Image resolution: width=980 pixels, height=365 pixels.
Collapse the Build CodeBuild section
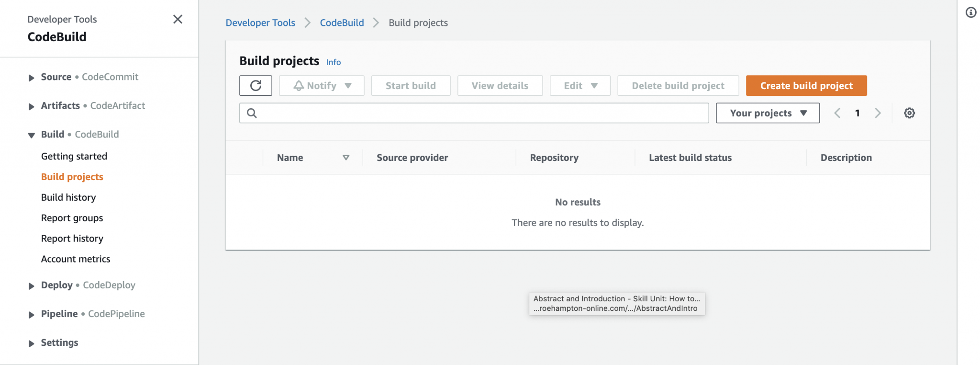coord(32,135)
